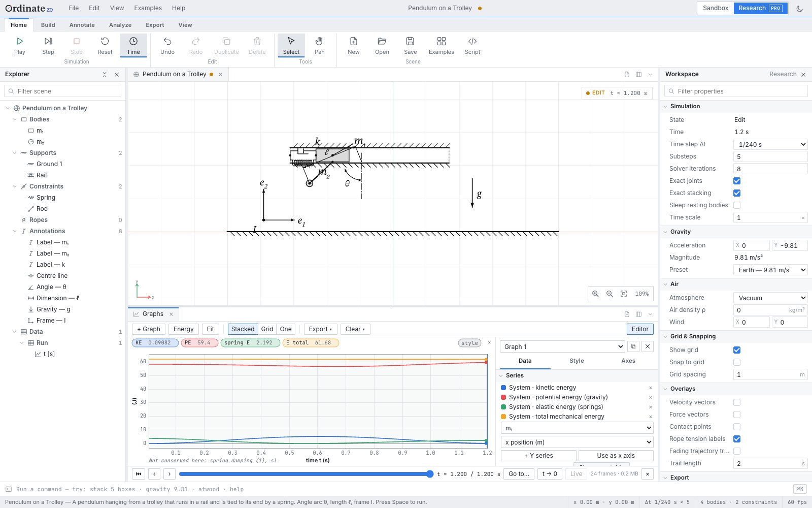Click the Filter scene search field
Screen dimensions: 812x508
(x=63, y=91)
